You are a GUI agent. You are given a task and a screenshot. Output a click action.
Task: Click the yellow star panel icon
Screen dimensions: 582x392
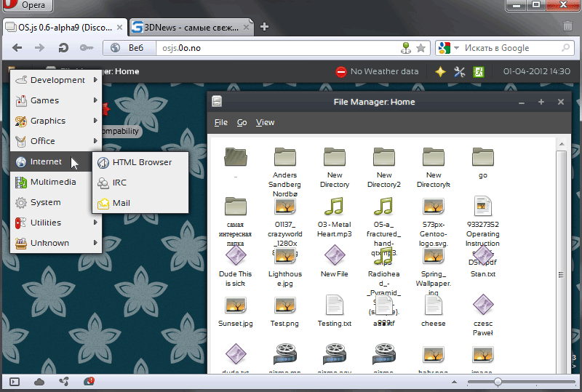(x=440, y=72)
